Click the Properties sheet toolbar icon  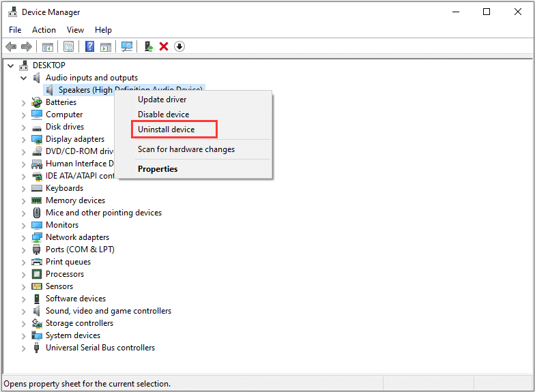pos(68,46)
